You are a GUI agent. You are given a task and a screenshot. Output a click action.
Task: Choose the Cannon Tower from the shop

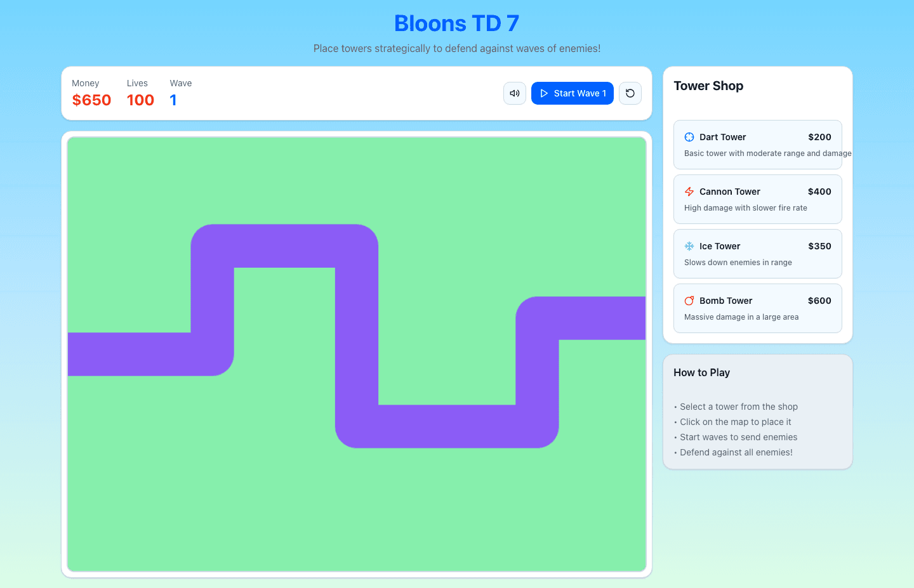point(757,199)
